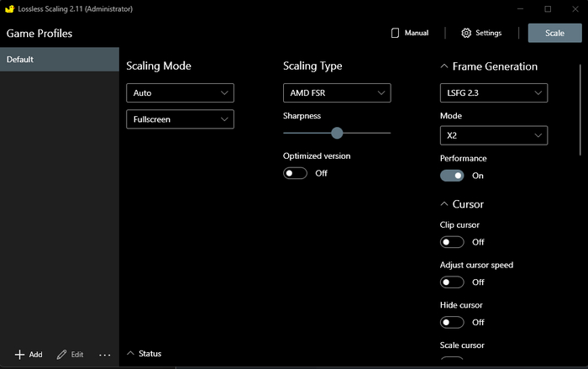This screenshot has width=588, height=369.
Task: Click the Scaling Type heading
Action: (x=312, y=66)
